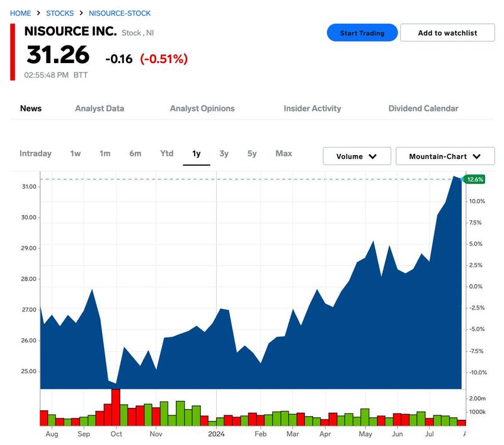Click the (-0.51%) percent change value
This screenshot has width=504, height=445.
(x=164, y=59)
